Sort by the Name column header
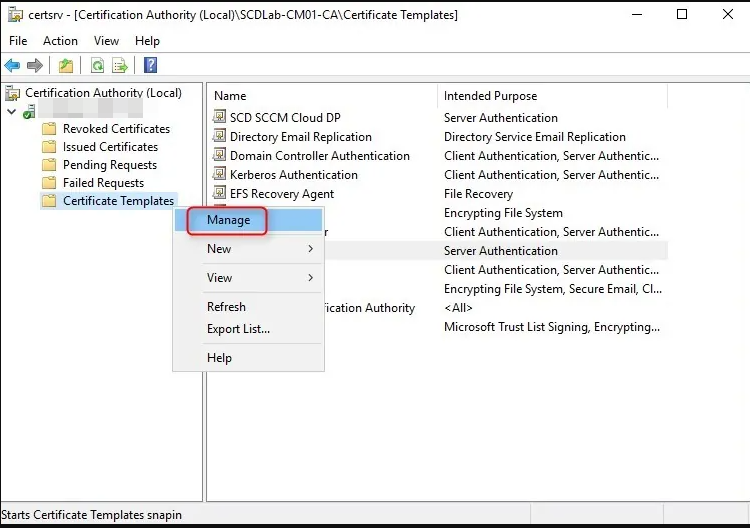 point(230,96)
